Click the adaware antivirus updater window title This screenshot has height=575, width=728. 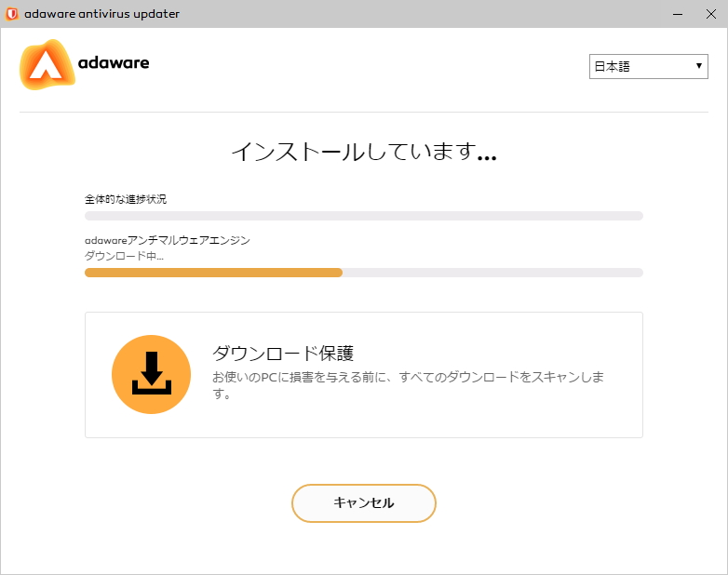click(101, 14)
